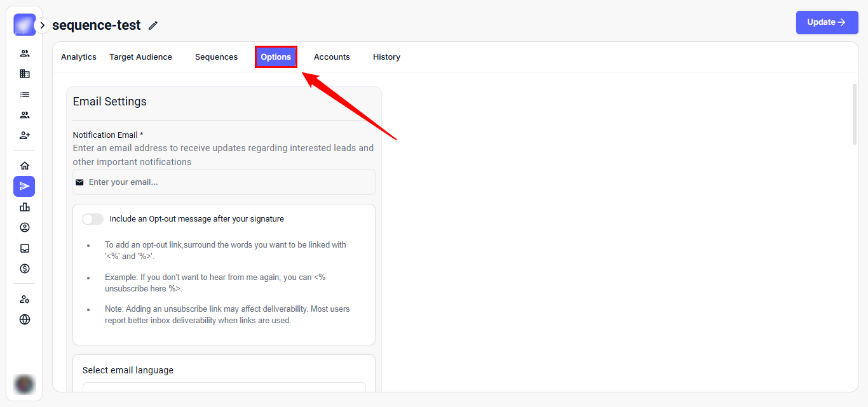This screenshot has height=407, width=868.
Task: Click the add person icon in sidebar
Action: (25, 135)
